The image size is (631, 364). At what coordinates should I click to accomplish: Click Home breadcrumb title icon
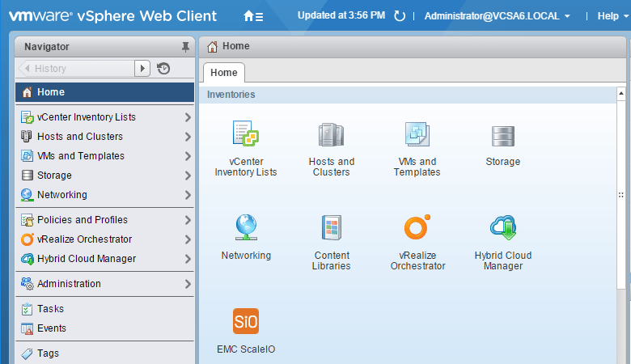(x=212, y=47)
